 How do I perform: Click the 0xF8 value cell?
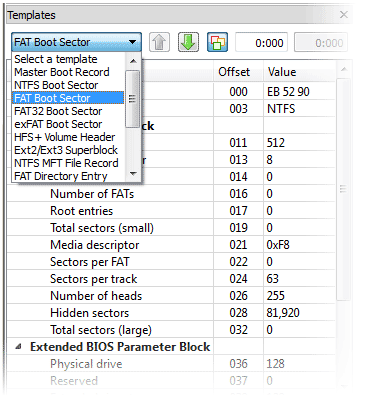pyautogui.click(x=278, y=245)
